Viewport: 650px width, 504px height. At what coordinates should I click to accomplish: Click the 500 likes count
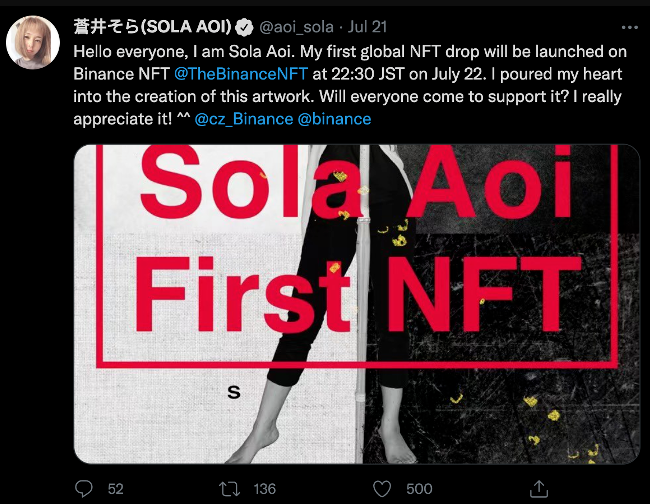(419, 489)
